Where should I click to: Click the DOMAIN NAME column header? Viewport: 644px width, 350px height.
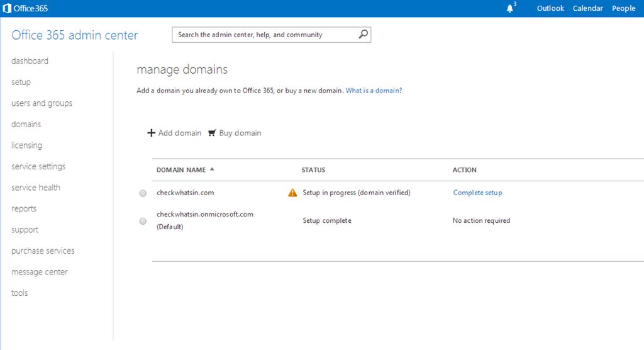(181, 170)
